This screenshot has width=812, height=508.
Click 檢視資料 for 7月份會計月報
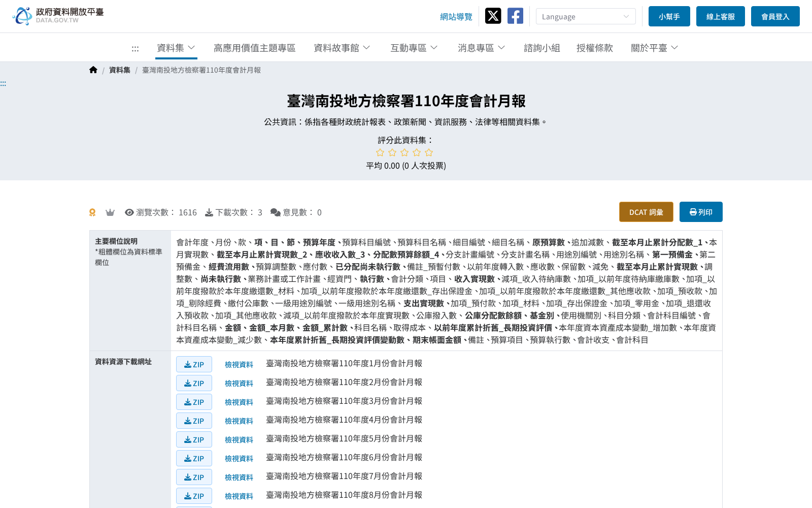(239, 477)
